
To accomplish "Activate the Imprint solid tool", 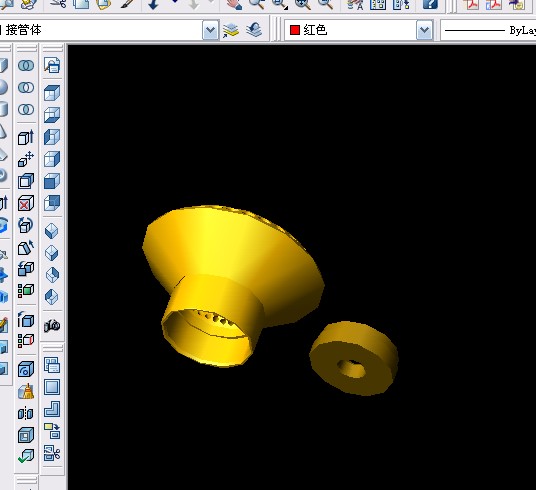I will (26, 369).
